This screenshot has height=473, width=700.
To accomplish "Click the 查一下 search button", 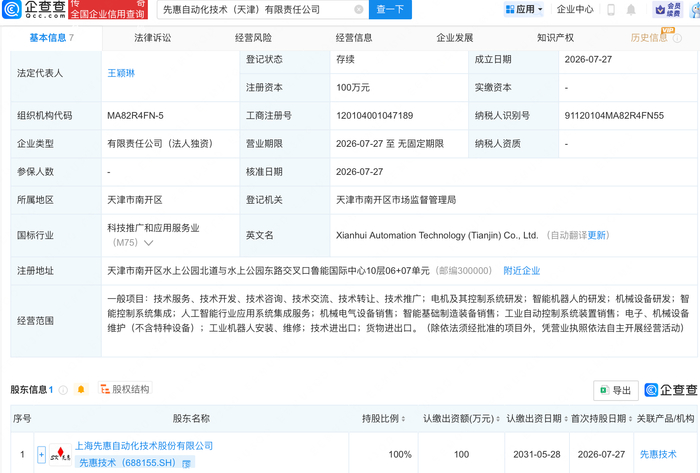I will (390, 9).
